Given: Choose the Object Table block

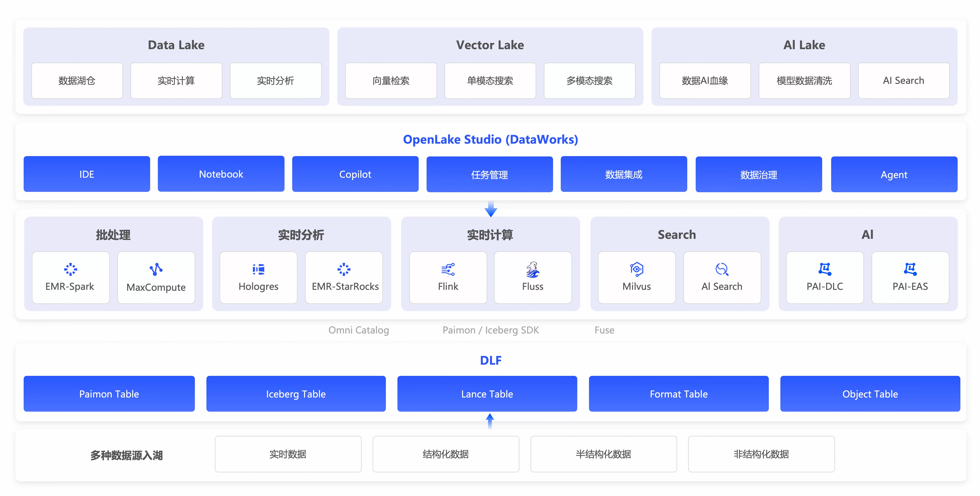Looking at the screenshot, I should [x=870, y=394].
